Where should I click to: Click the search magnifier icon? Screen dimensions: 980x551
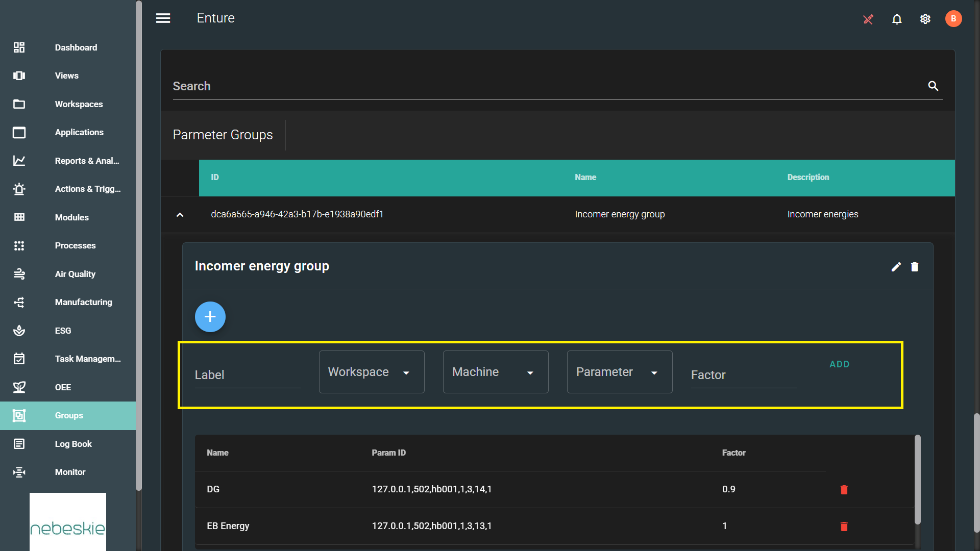[933, 86]
